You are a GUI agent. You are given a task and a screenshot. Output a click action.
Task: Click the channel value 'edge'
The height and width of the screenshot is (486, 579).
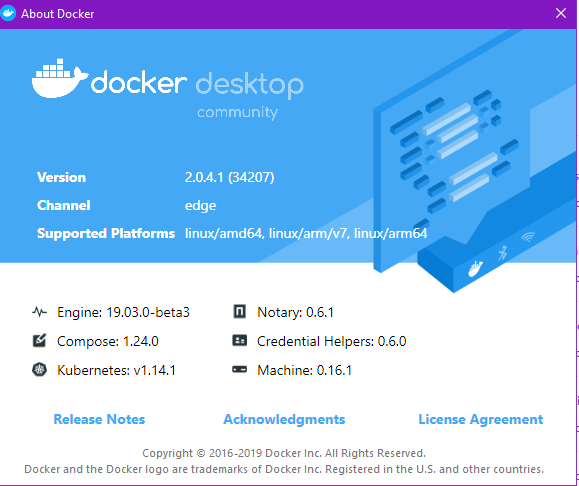click(201, 206)
